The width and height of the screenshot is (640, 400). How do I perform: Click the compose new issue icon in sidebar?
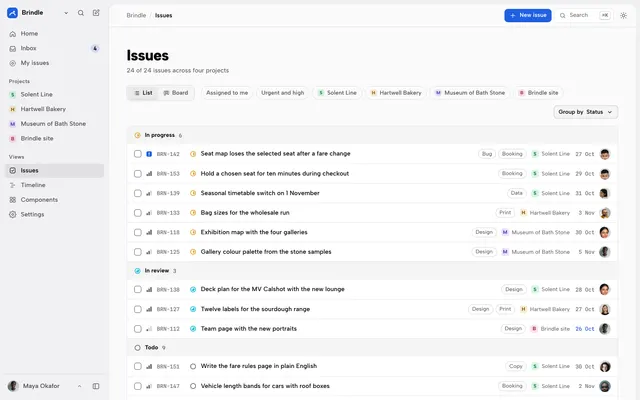click(96, 13)
